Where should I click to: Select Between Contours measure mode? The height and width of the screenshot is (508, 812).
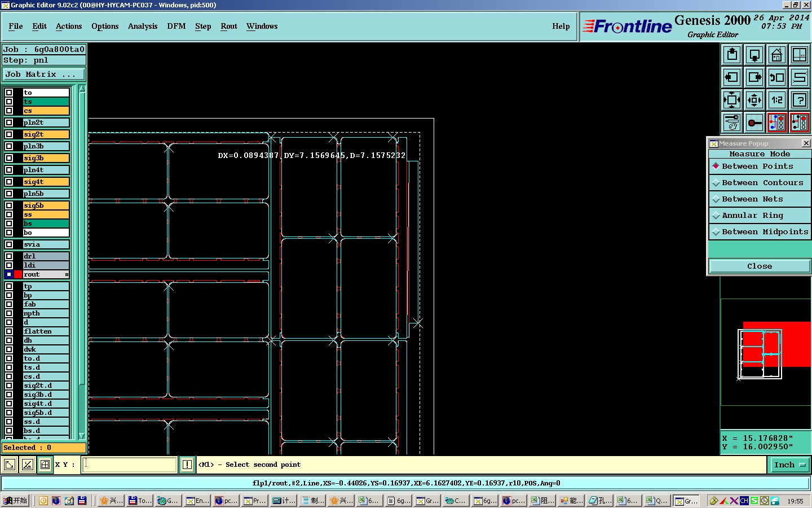(760, 182)
